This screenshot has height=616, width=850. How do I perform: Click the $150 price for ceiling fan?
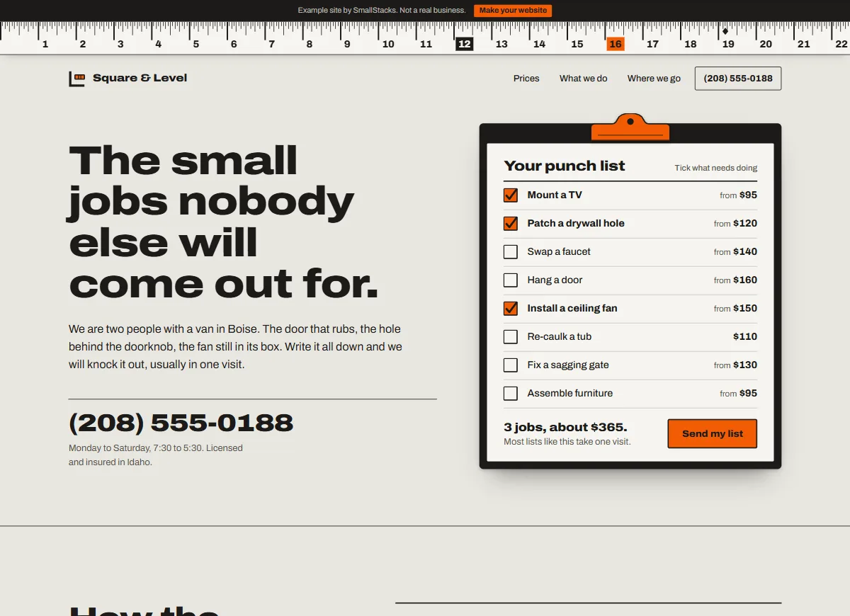point(745,308)
